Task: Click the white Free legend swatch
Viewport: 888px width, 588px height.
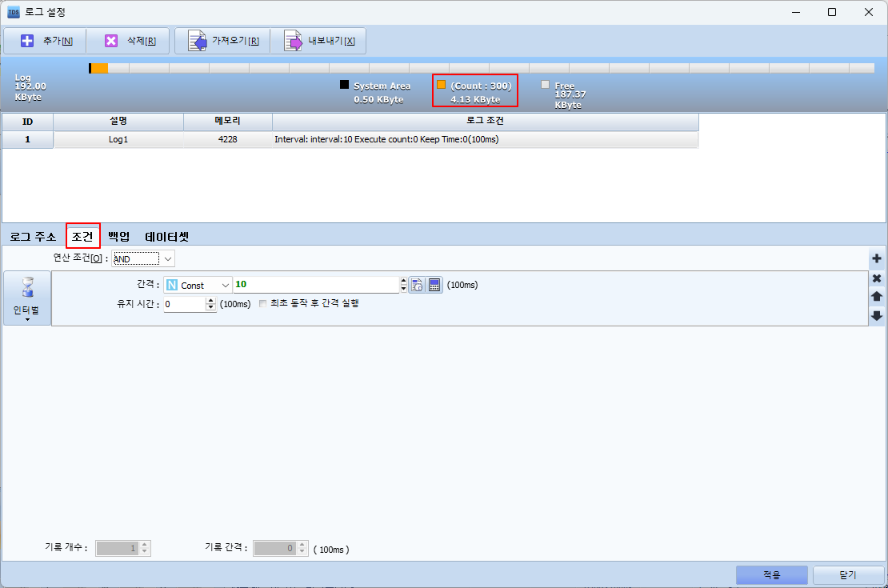Action: pos(546,85)
